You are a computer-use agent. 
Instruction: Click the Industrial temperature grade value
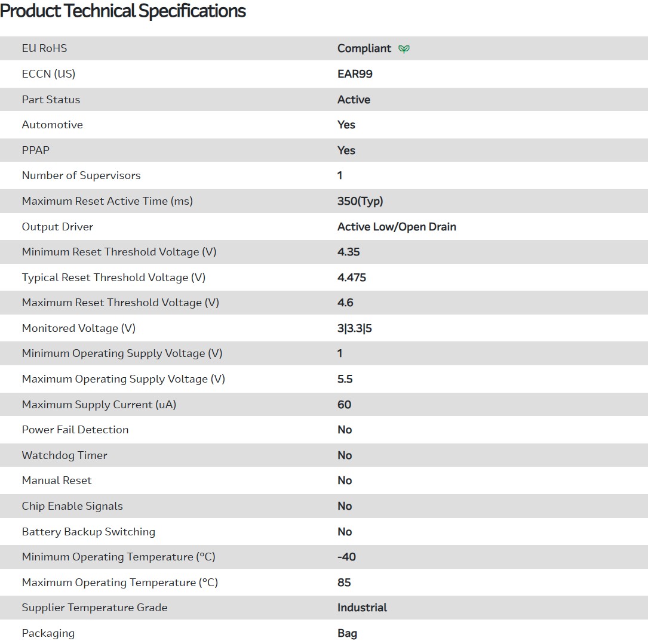[362, 608]
